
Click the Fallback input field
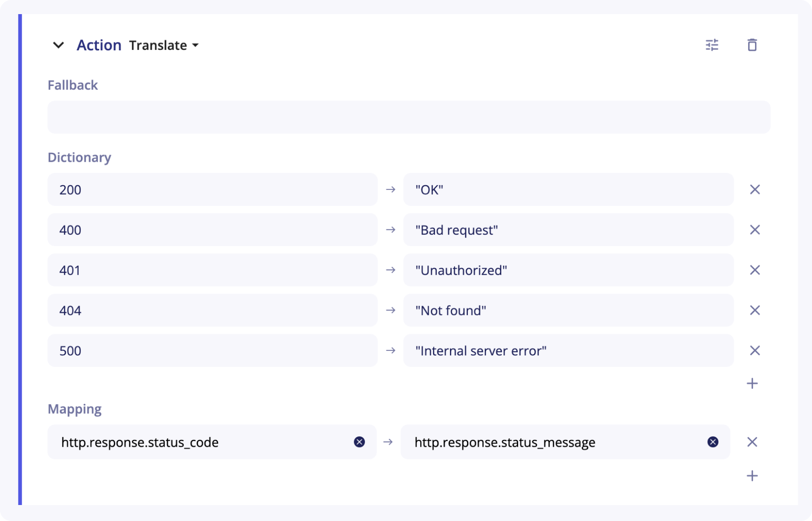point(409,117)
